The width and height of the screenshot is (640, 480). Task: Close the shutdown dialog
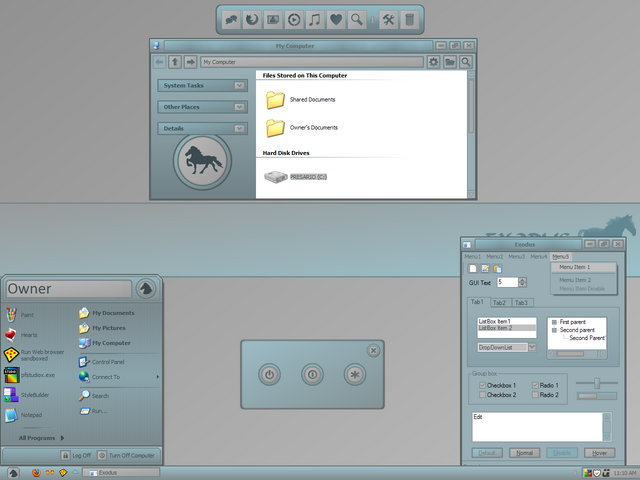(373, 351)
